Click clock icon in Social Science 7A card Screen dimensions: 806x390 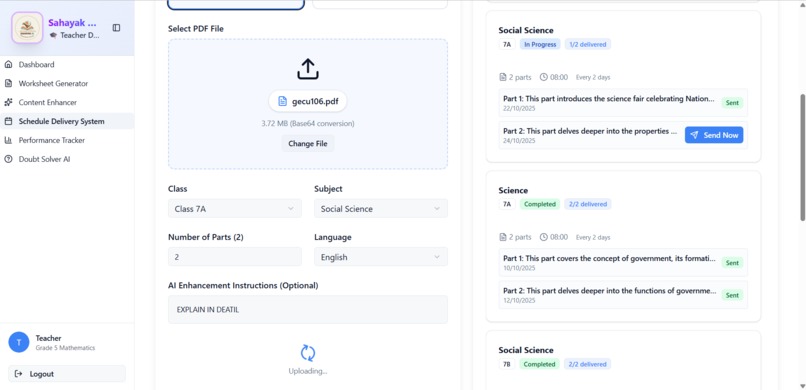click(x=543, y=77)
